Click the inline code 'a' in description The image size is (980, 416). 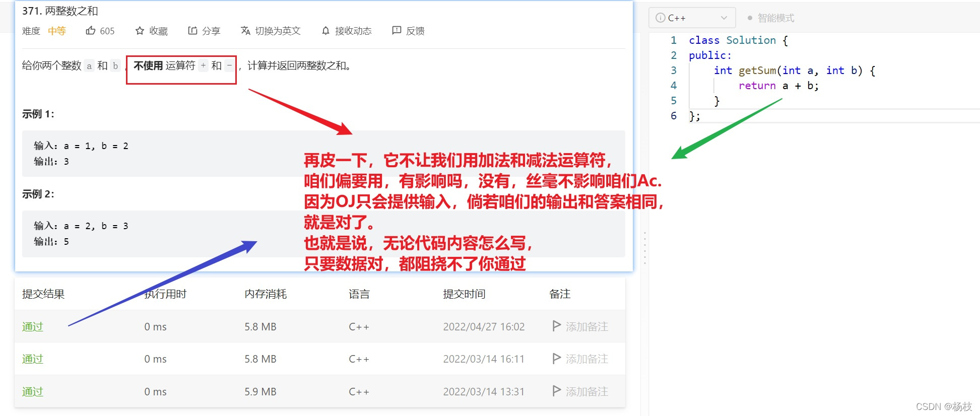pos(89,66)
